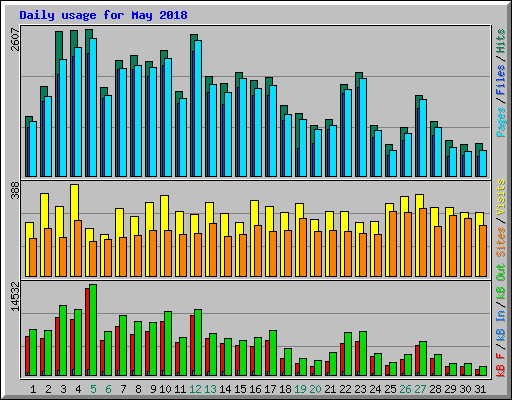
Task: Click day 21 on the x-axis
Action: (330, 389)
